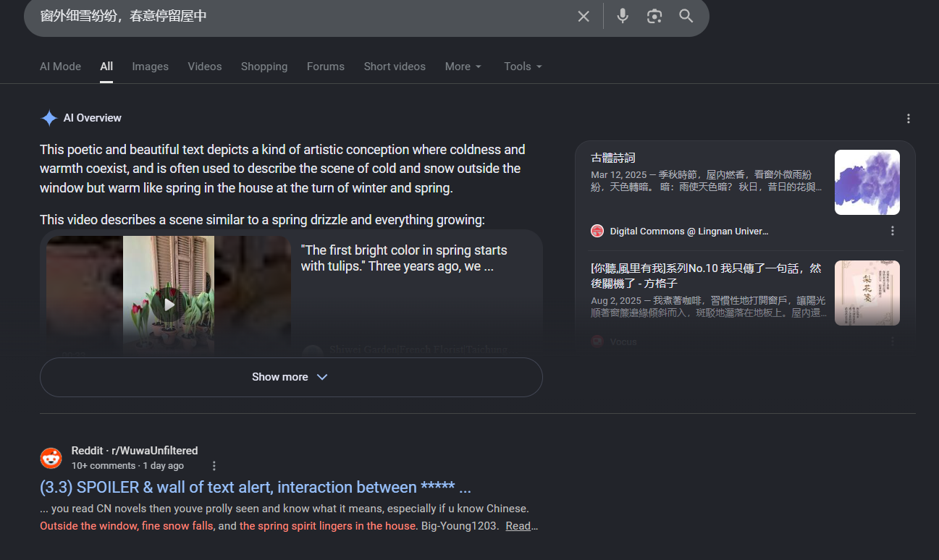Play the tulips video

pyautogui.click(x=169, y=305)
